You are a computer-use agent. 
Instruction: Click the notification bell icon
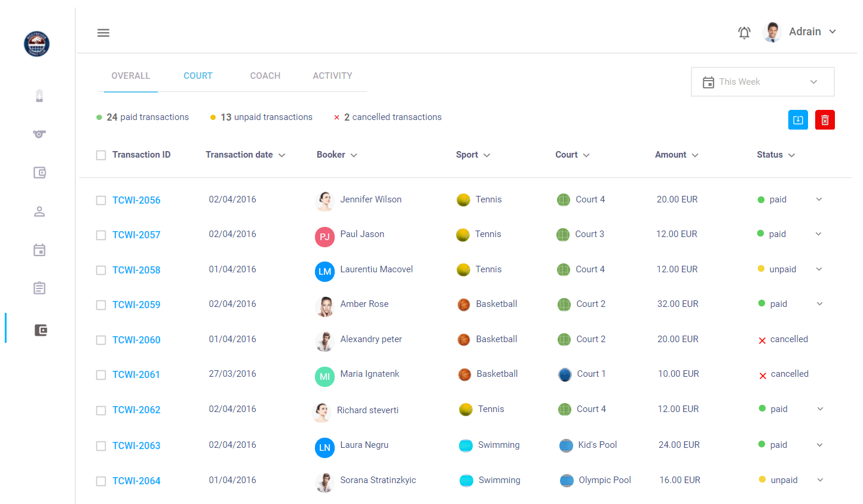744,32
